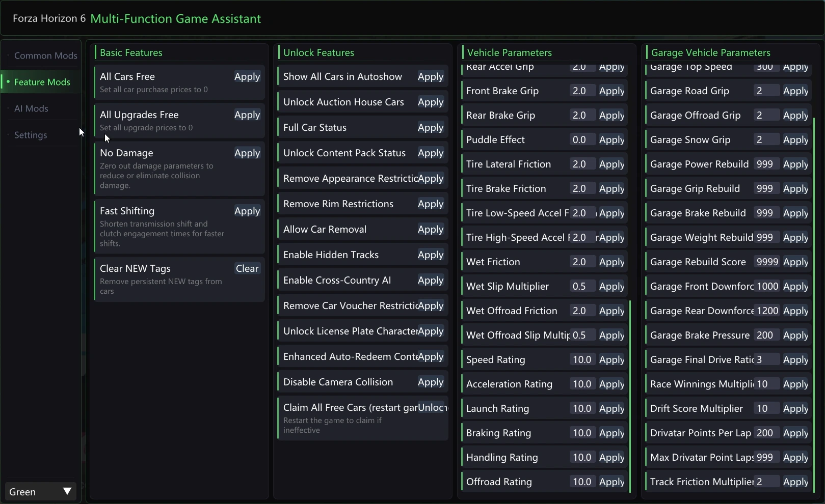Apply Rear Brake Grip
The width and height of the screenshot is (825, 504).
611,115
